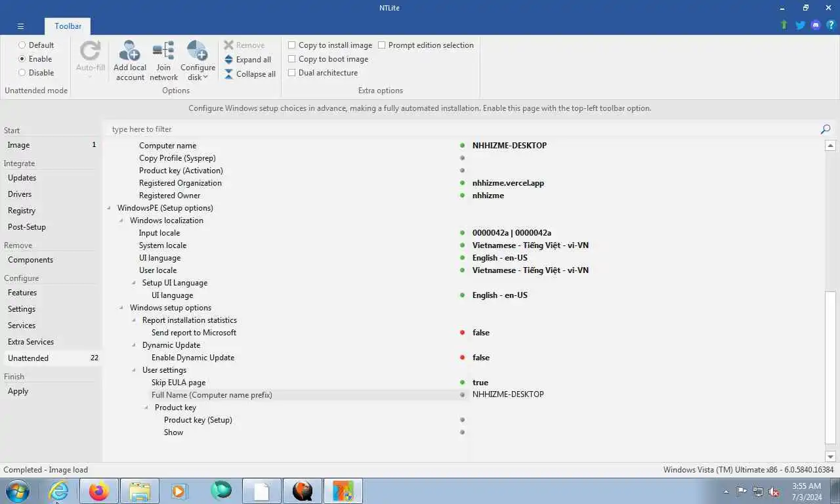Select the Disable unattended mode radio
This screenshot has height=504, width=840.
[22, 73]
